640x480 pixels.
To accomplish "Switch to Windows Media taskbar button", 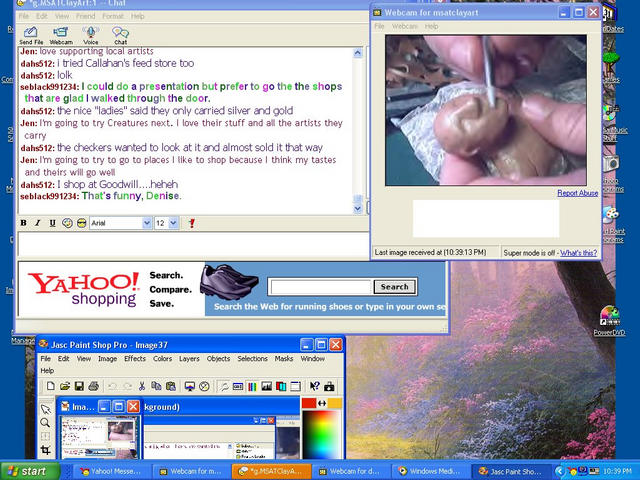I will 429,471.
